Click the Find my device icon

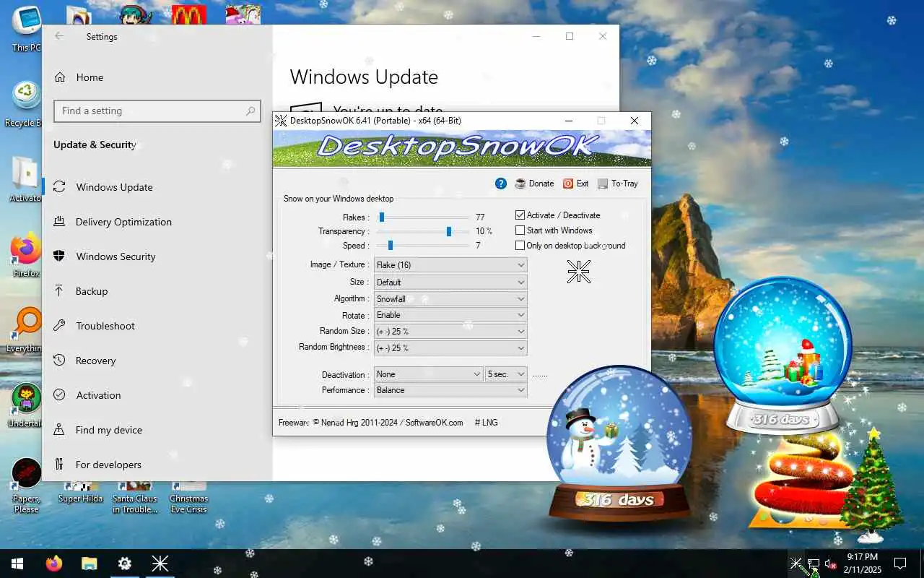click(x=60, y=430)
